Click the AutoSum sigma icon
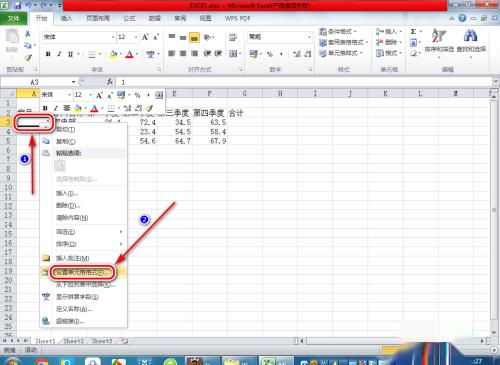This screenshot has height=365, width=500. [413, 32]
